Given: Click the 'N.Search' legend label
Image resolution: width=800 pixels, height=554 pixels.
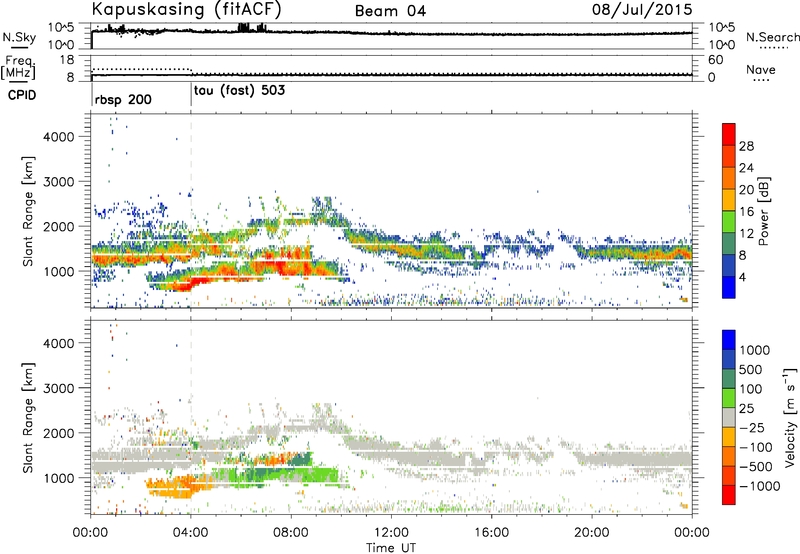Looking at the screenshot, I should (x=772, y=37).
